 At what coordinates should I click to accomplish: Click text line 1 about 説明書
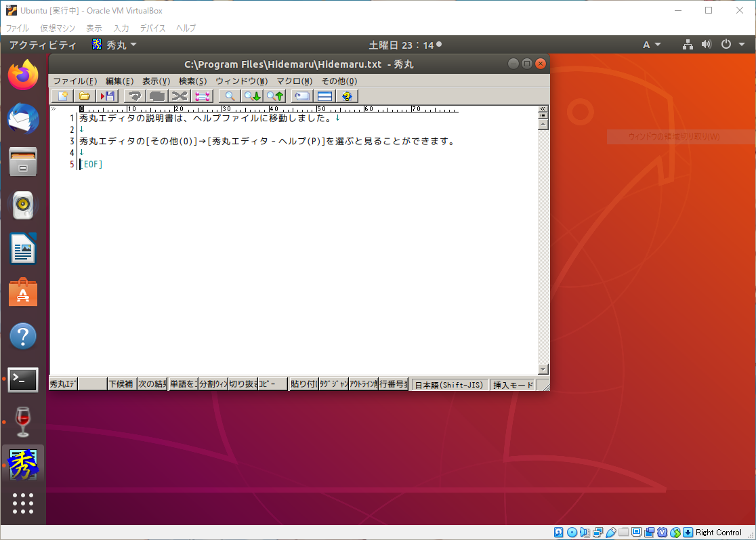point(210,118)
